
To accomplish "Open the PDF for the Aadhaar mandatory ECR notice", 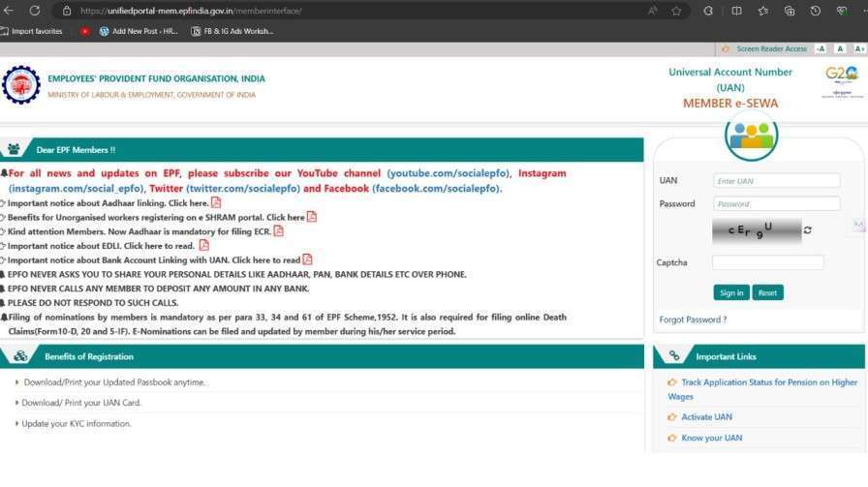I will point(278,230).
